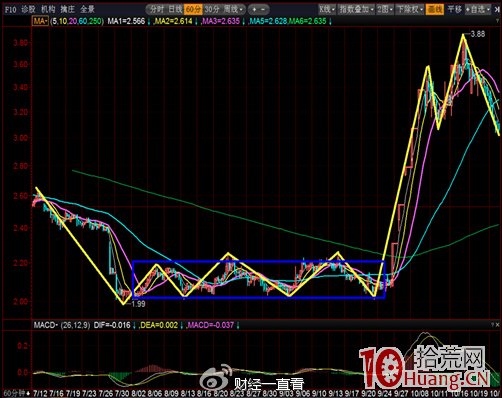
Task: Click the 2.60 price axis label
Action: pyautogui.click(x=21, y=196)
